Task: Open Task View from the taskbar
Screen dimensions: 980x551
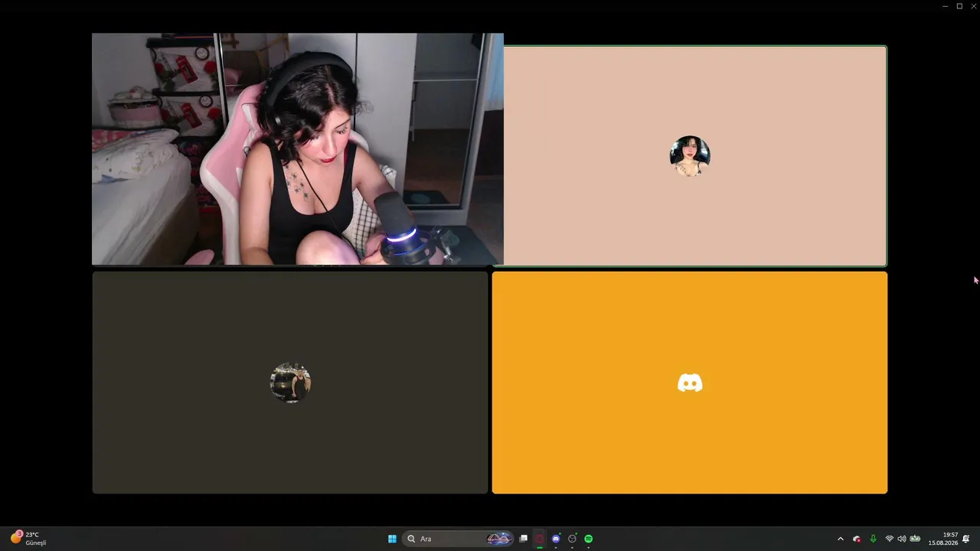Action: (x=524, y=539)
